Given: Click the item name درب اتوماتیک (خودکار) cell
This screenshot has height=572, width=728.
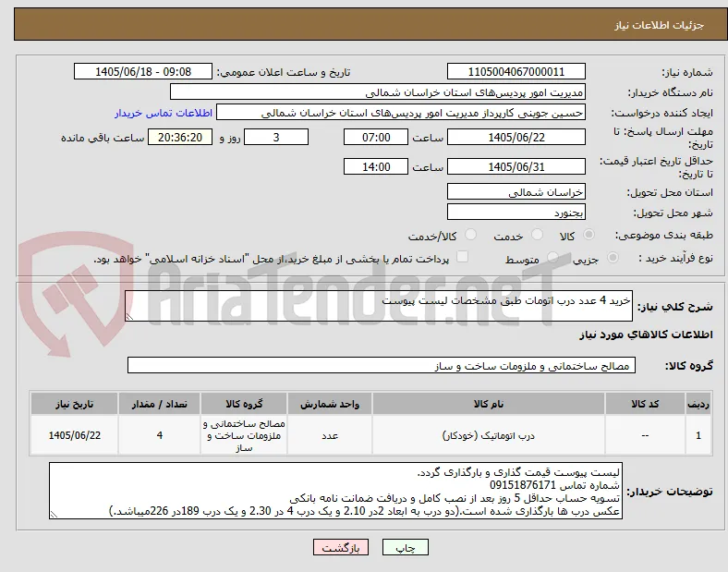Looking at the screenshot, I should click(489, 435).
